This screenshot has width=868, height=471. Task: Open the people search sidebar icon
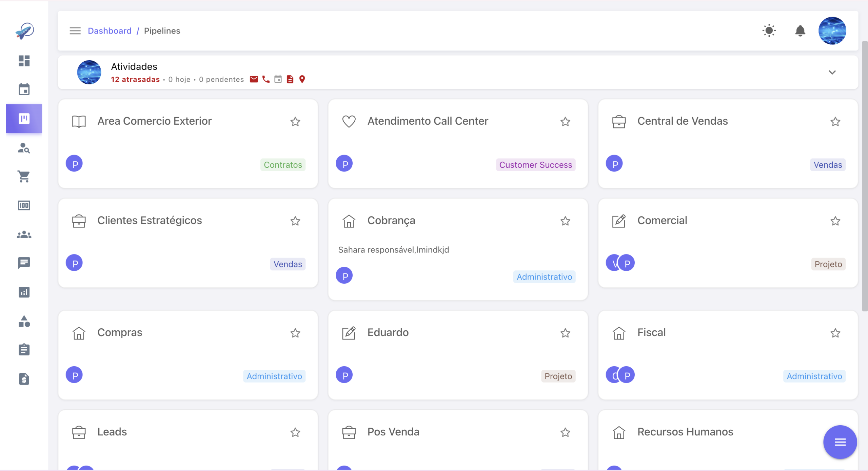[24, 148]
